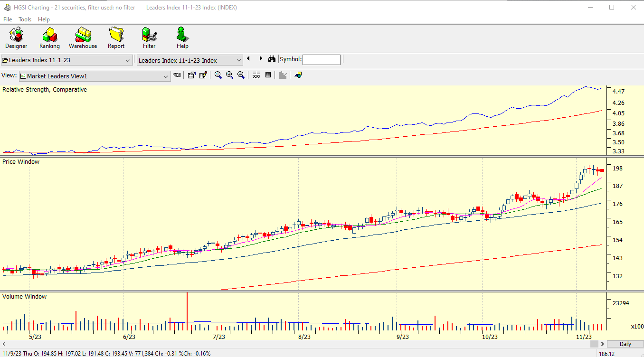
Task: Click the Symbol input field
Action: [x=322, y=60]
